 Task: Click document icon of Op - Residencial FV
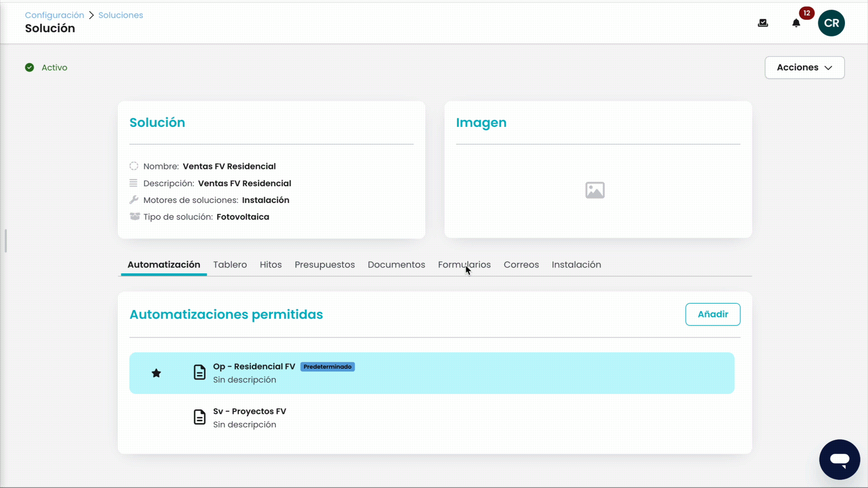tap(199, 372)
